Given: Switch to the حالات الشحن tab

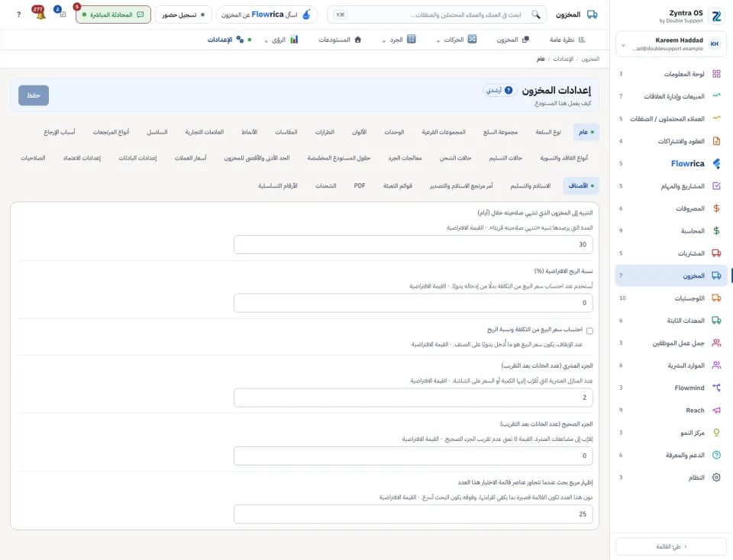Looking at the screenshot, I should click(x=455, y=158).
